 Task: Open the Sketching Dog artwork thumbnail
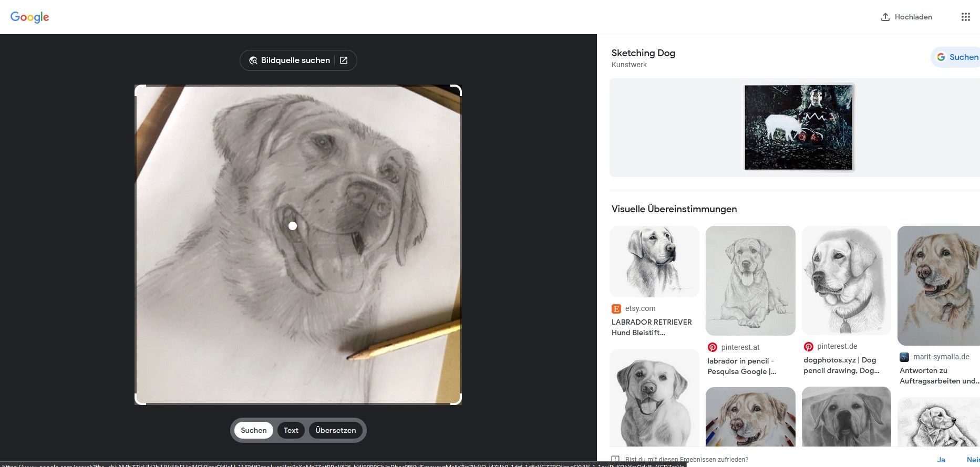[x=798, y=128]
